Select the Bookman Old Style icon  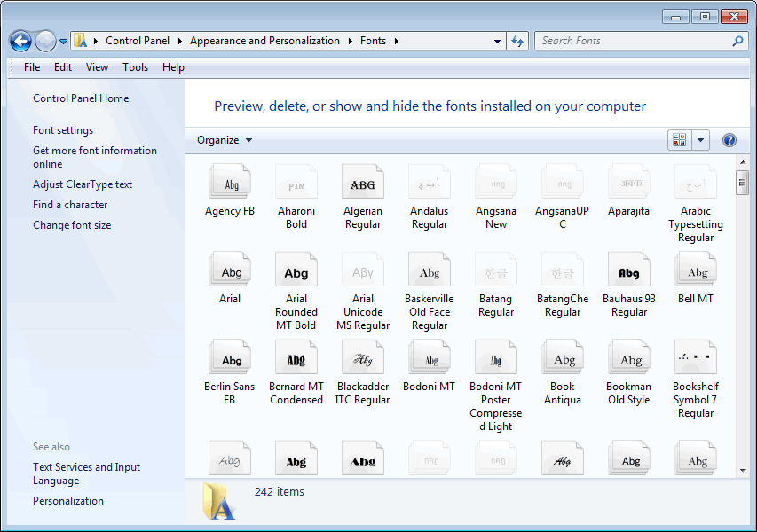[629, 357]
